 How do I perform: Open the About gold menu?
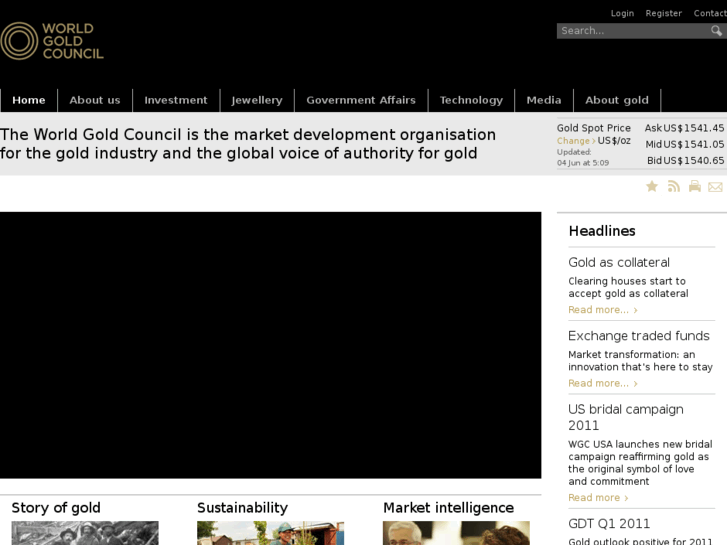click(617, 100)
